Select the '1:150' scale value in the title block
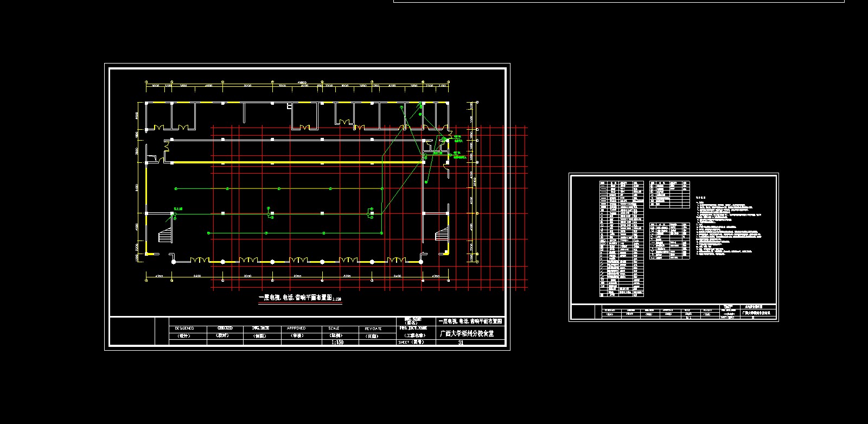The width and height of the screenshot is (868, 424). tap(337, 343)
